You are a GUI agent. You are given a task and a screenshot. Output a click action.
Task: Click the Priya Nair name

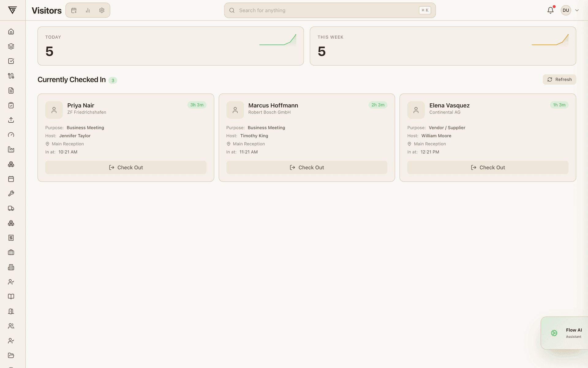[x=81, y=105]
